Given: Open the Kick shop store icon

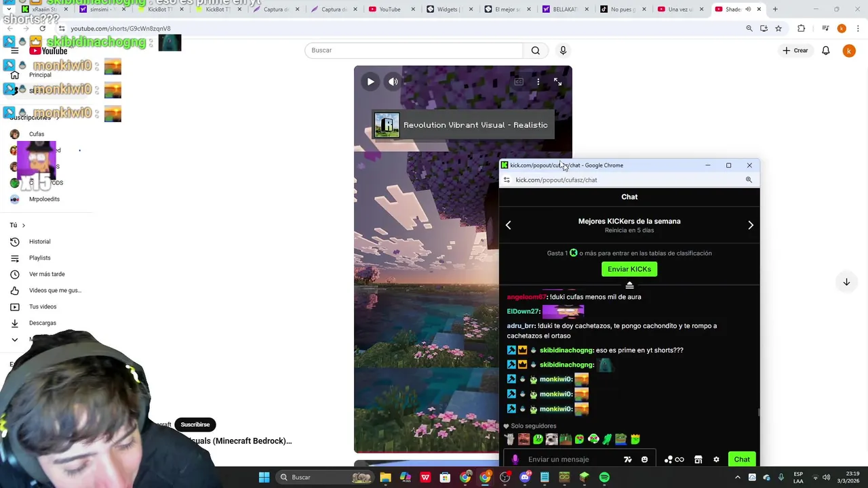Looking at the screenshot, I should pyautogui.click(x=698, y=460).
